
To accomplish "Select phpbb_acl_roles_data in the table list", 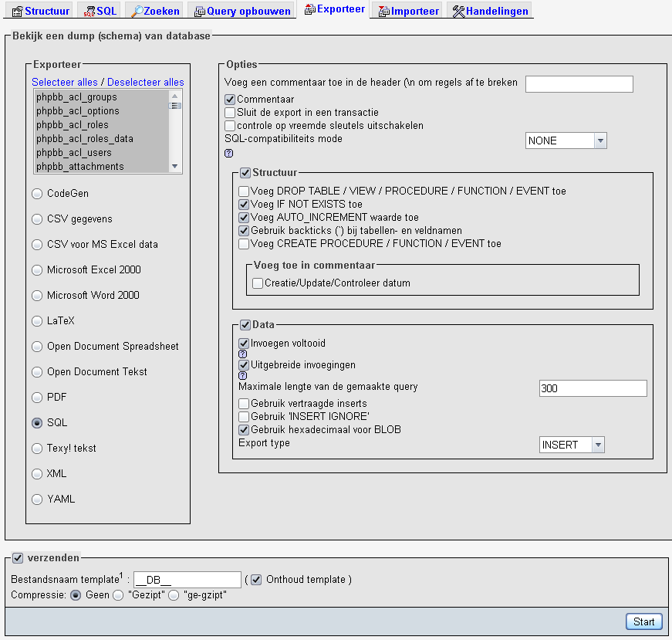I will pos(85,139).
